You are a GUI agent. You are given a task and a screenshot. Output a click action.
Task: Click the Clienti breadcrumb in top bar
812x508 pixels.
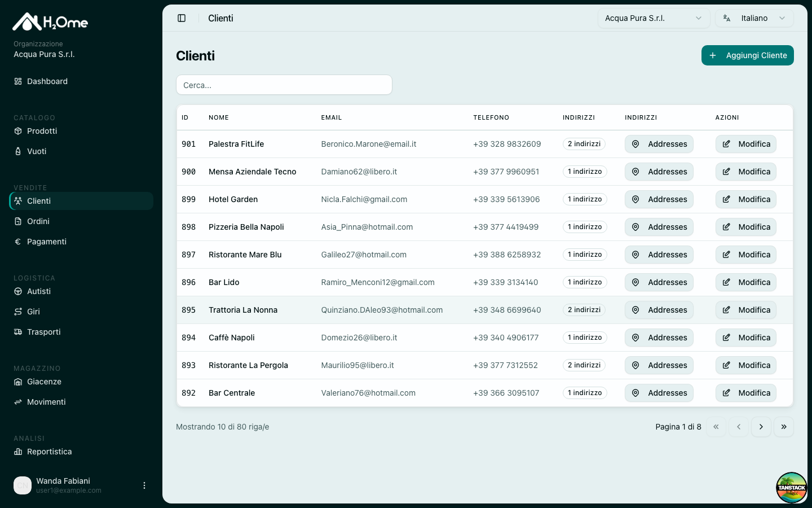click(x=220, y=18)
